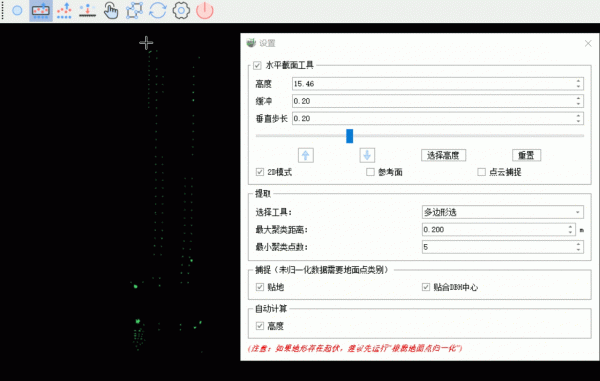Click the red points up-arrow icon
600x381 pixels.
coord(64,11)
